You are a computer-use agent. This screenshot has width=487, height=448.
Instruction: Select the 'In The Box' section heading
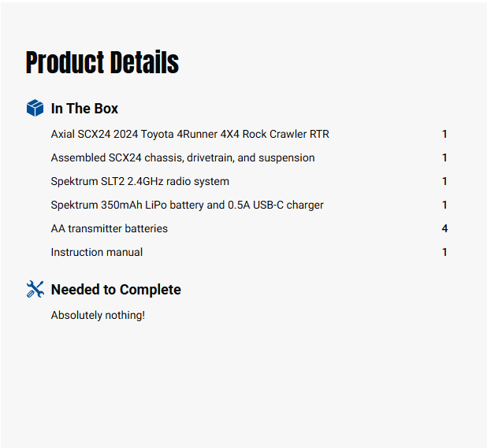tap(84, 109)
